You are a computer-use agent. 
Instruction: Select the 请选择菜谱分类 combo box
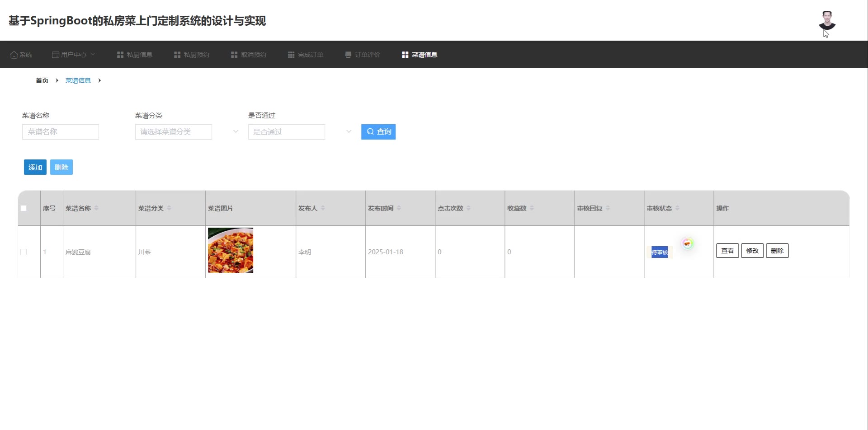174,132
